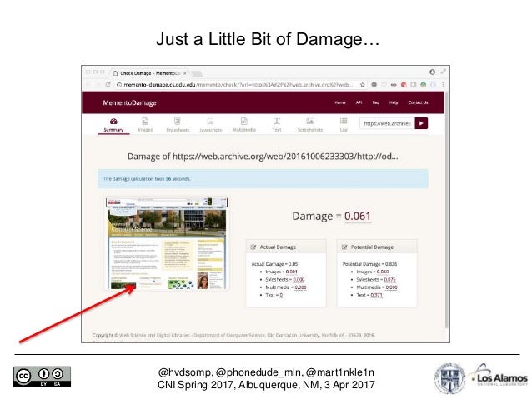Click the Creative Commons license badge
The width and height of the screenshot is (532, 399).
[42, 377]
